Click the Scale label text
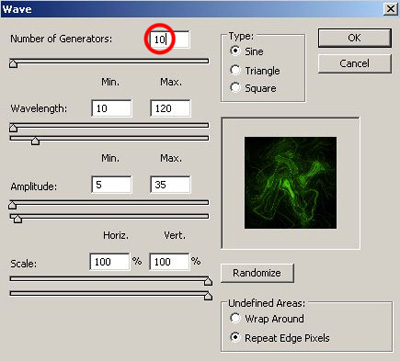Screen dimensions: 400x361 coord(23,264)
